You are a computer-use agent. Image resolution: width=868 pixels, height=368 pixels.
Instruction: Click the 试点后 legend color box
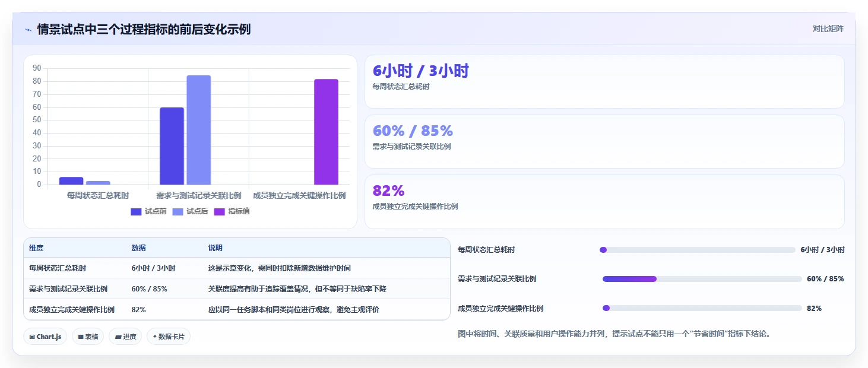[x=178, y=211]
